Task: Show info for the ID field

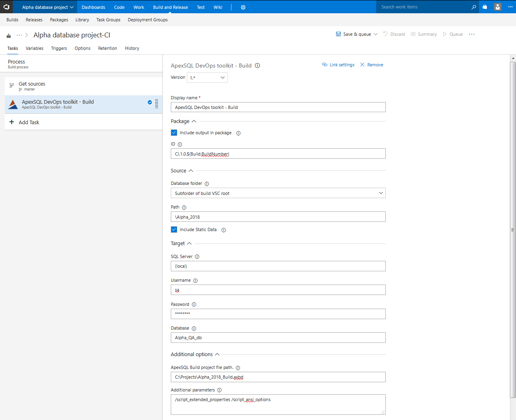Action: pos(180,144)
